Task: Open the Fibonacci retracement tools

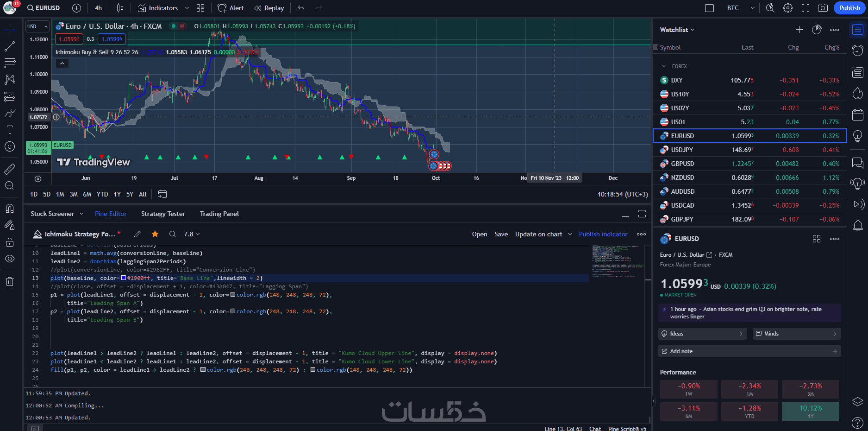Action: click(10, 63)
